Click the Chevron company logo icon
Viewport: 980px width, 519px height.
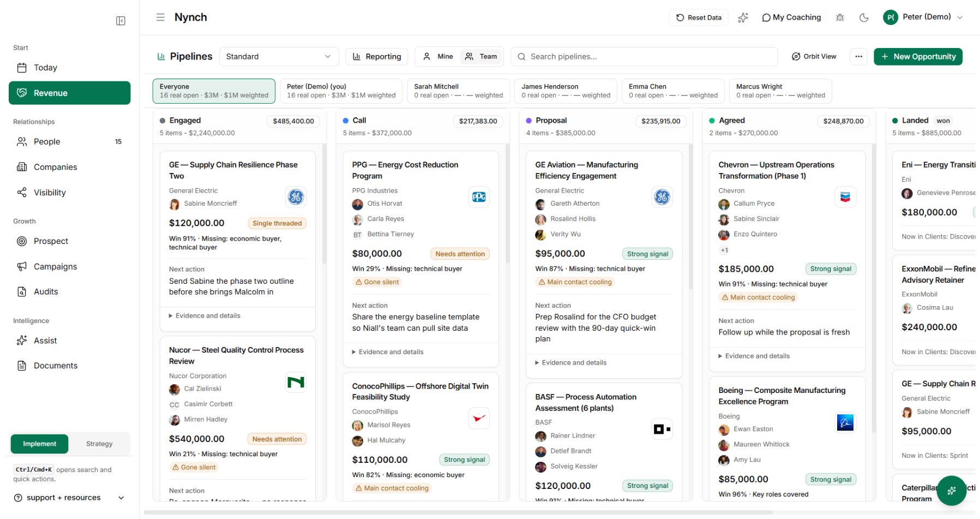(x=845, y=197)
